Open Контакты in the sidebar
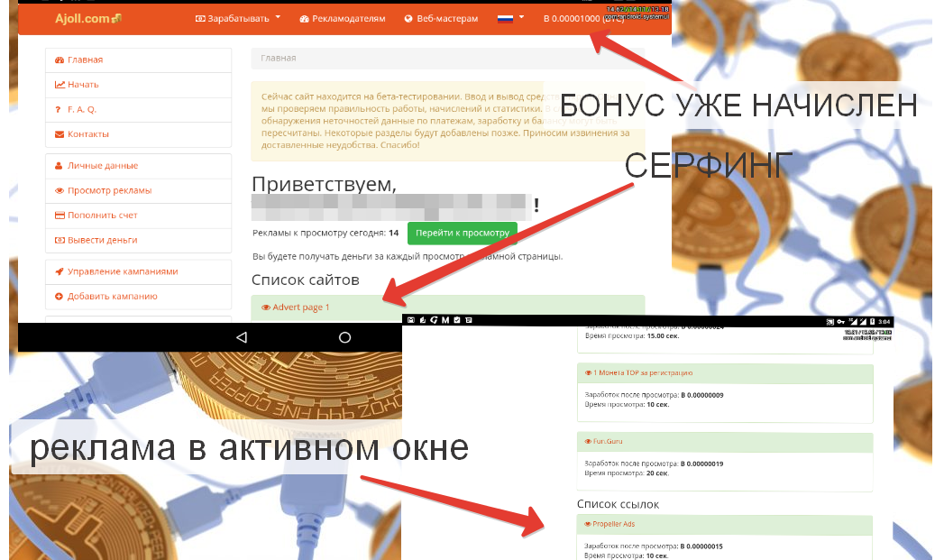This screenshot has width=944, height=560. (x=139, y=134)
